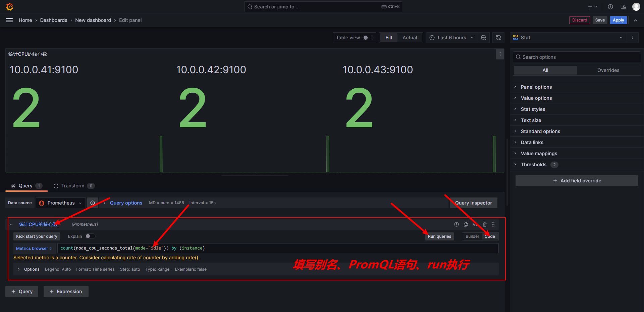
Task: Expand Value mappings section
Action: tap(539, 153)
